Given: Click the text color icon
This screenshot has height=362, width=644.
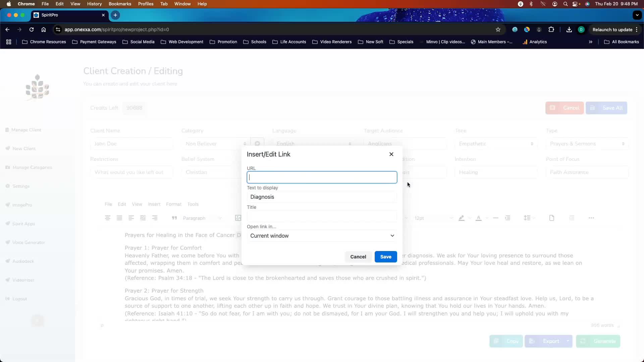Looking at the screenshot, I should tap(479, 218).
